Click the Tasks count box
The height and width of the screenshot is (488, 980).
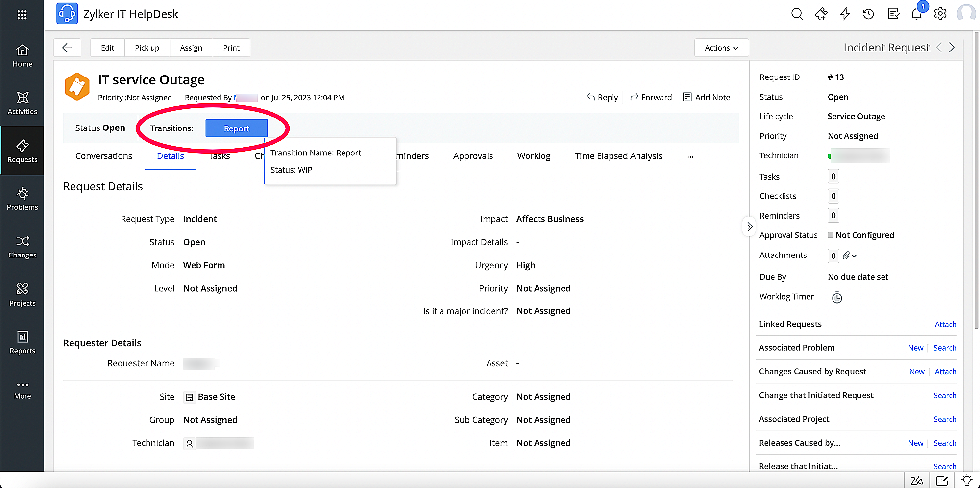tap(833, 177)
